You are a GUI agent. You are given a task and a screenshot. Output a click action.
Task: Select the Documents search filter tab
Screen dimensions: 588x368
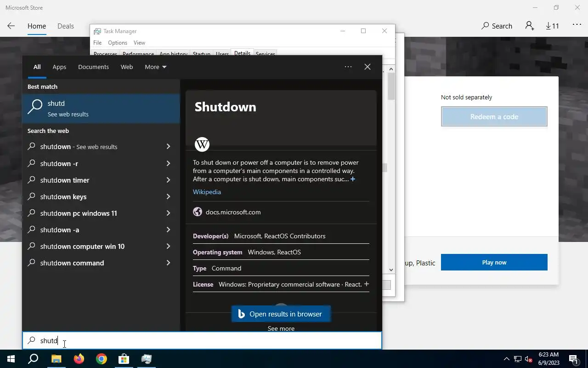point(93,67)
